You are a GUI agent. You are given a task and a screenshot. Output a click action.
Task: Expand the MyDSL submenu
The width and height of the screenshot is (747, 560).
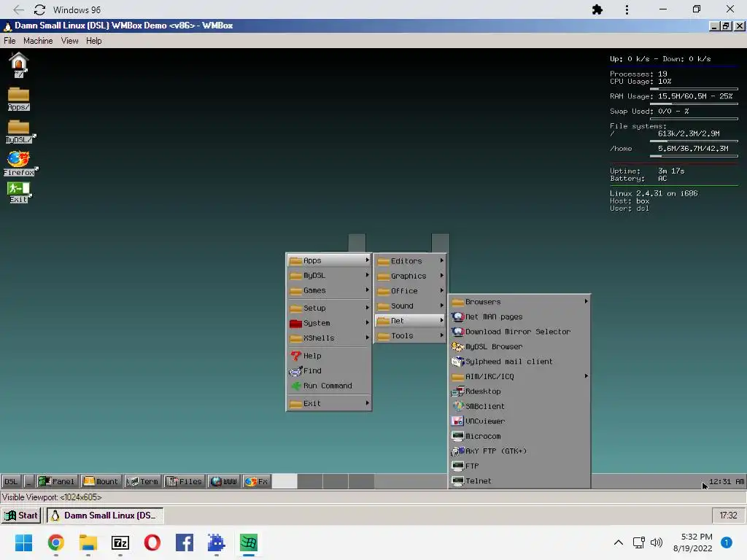point(329,275)
